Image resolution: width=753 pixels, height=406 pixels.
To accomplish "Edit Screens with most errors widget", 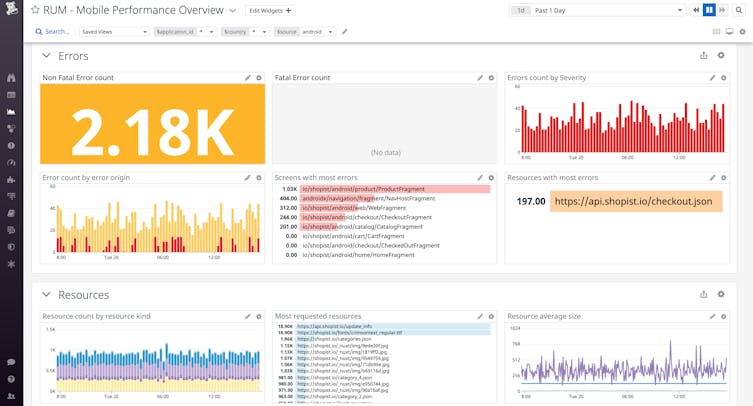I will [x=480, y=178].
